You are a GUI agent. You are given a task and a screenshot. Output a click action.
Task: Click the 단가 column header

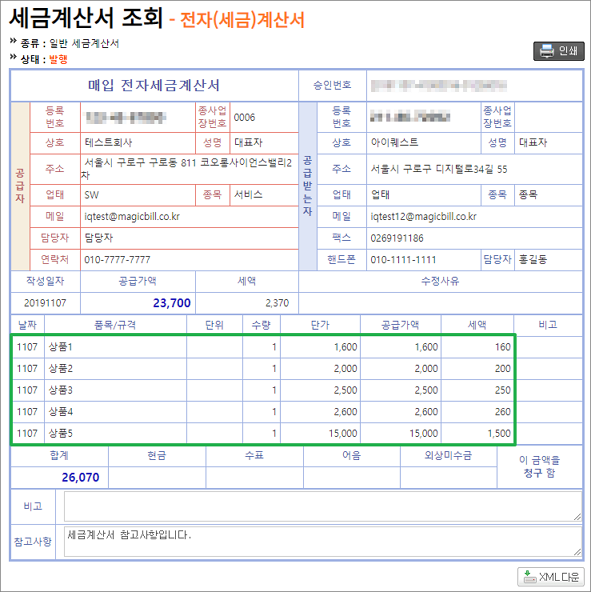[x=320, y=325]
